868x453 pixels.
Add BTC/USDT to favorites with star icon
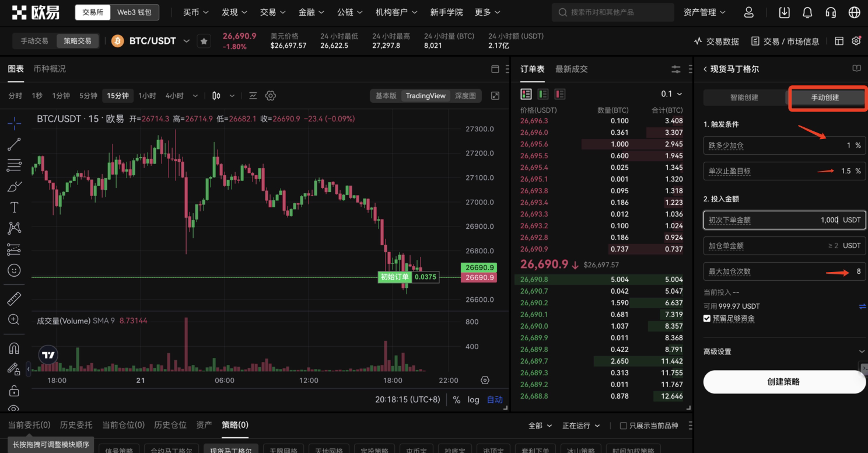coord(204,41)
